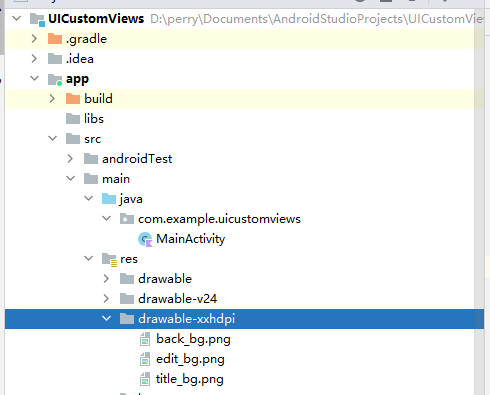Screen dimensions: 490x395
Task: Click the libs folder icon
Action: [x=73, y=119]
